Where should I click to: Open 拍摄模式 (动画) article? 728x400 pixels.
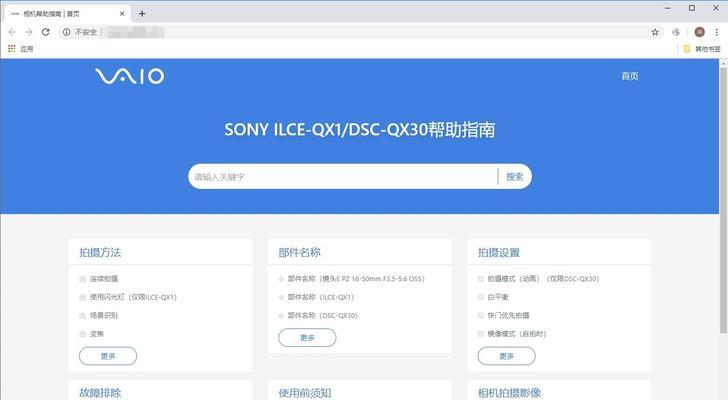click(543, 279)
